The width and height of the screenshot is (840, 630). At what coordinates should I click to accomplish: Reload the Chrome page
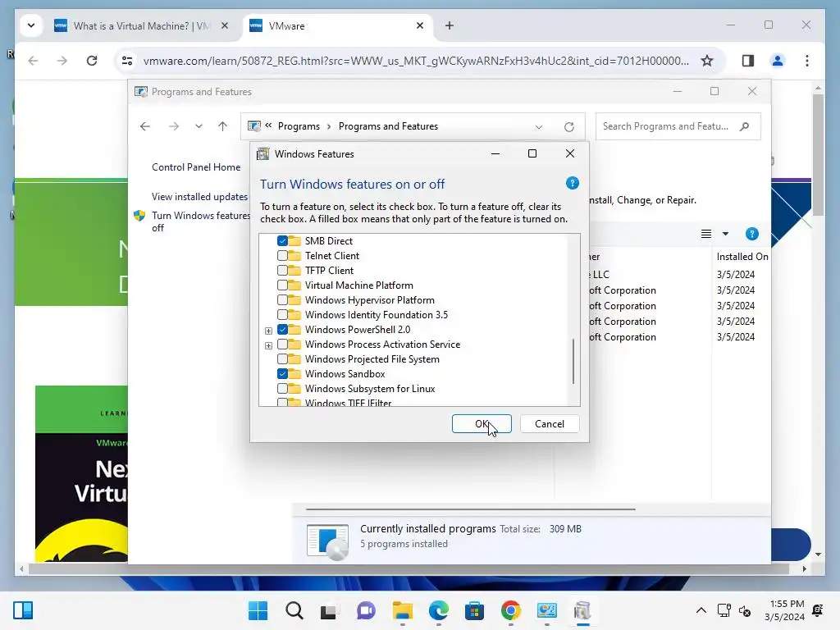(x=92, y=61)
